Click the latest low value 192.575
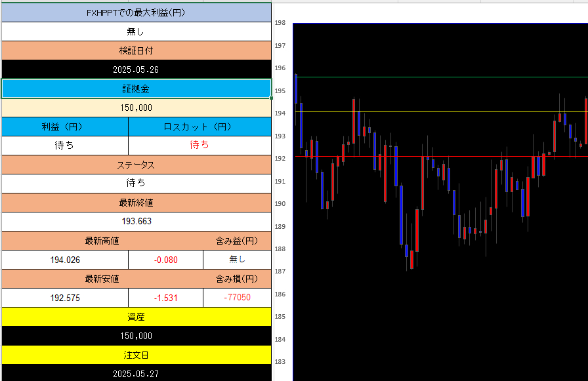Screen dimensions: 588x381 pos(65,298)
